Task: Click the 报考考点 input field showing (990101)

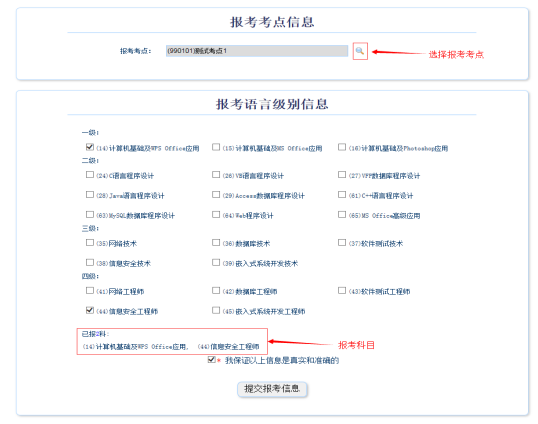Action: (257, 51)
